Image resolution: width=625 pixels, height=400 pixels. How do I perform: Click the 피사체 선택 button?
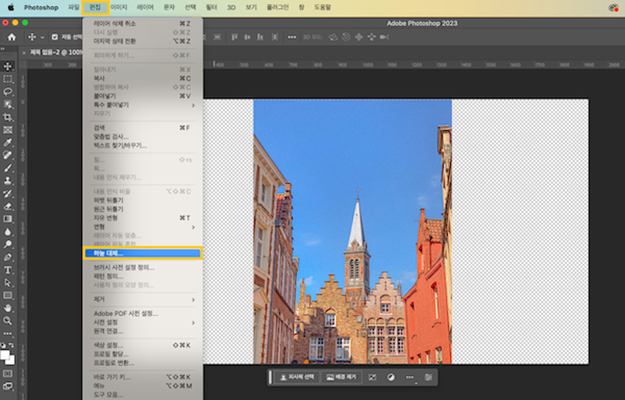[x=297, y=377]
